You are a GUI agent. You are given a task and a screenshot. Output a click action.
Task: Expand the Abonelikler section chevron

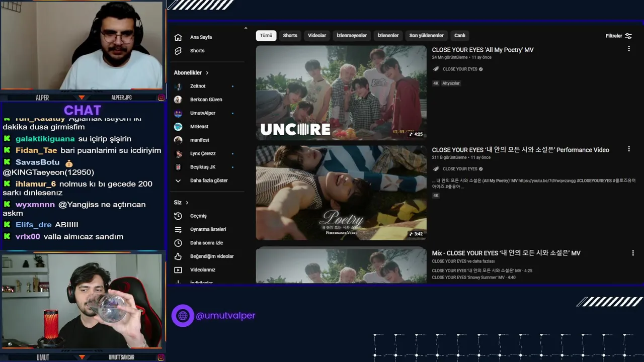pyautogui.click(x=207, y=73)
